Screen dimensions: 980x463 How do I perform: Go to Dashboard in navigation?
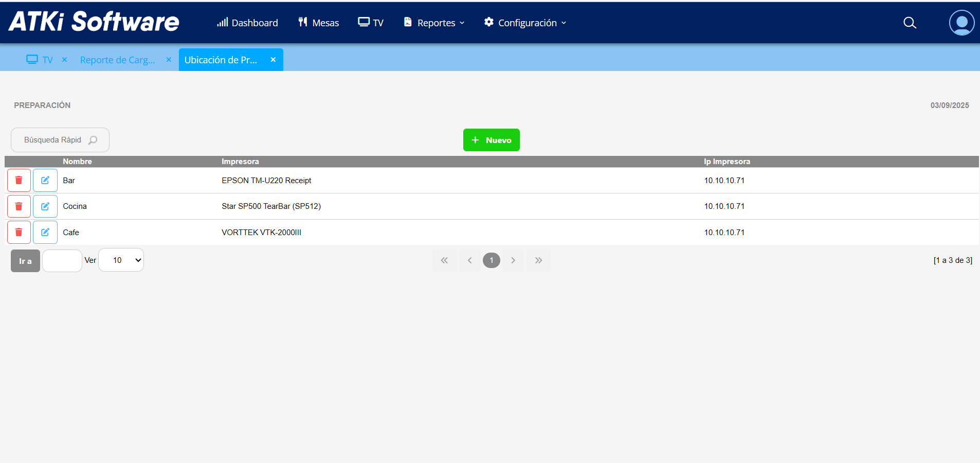[x=247, y=23]
